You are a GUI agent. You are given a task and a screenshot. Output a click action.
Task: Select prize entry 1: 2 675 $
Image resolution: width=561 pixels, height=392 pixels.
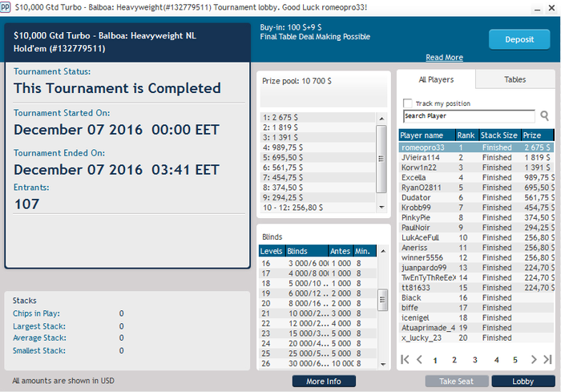pos(317,117)
